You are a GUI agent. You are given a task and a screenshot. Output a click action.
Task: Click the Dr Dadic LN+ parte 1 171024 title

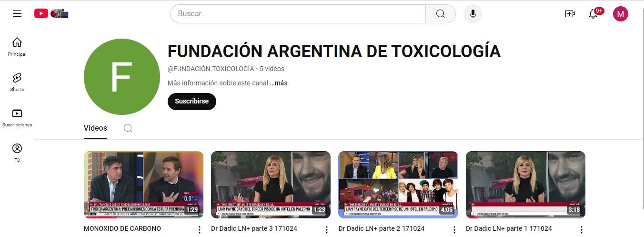pos(509,229)
